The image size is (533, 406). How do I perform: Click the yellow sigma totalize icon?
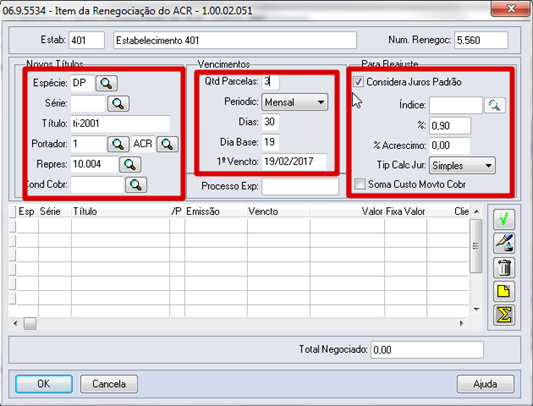[x=504, y=315]
